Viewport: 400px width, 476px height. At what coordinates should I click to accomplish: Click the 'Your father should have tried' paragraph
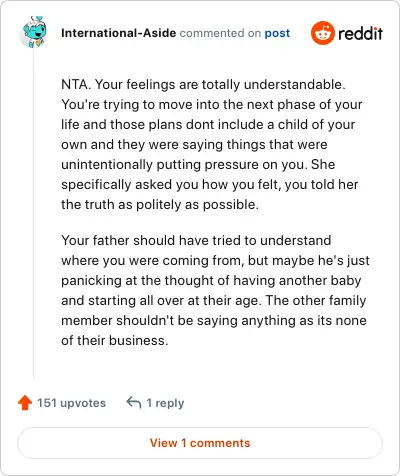[x=196, y=240]
